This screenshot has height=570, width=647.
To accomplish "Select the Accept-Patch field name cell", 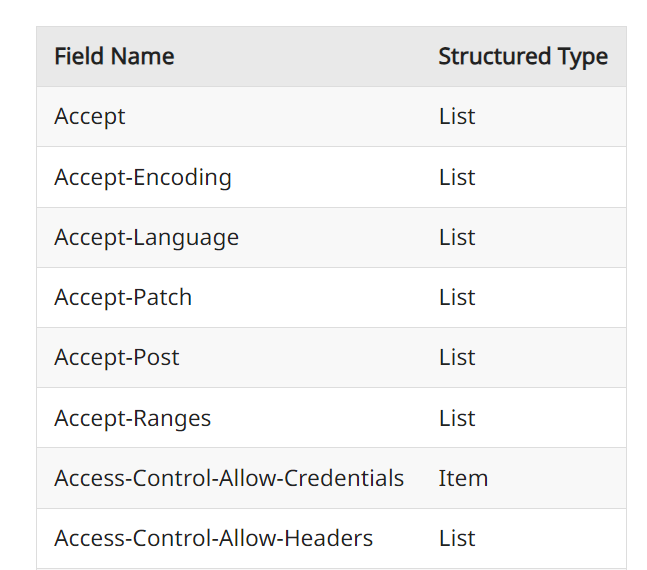I will point(123,298).
